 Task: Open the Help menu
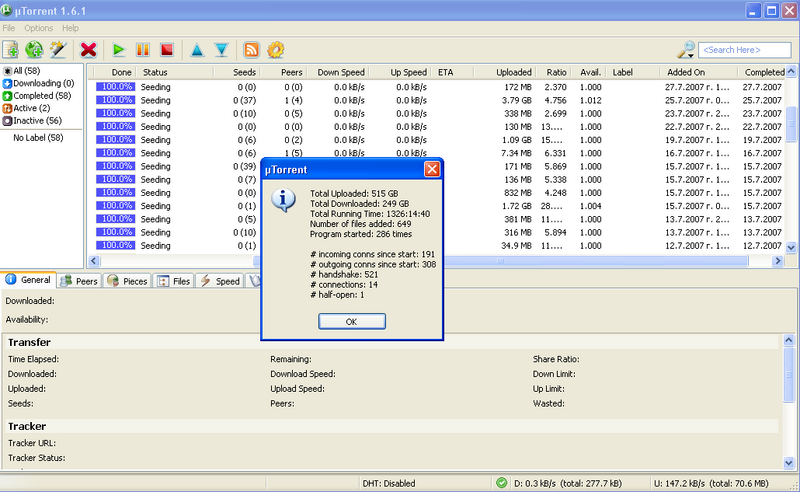click(70, 28)
